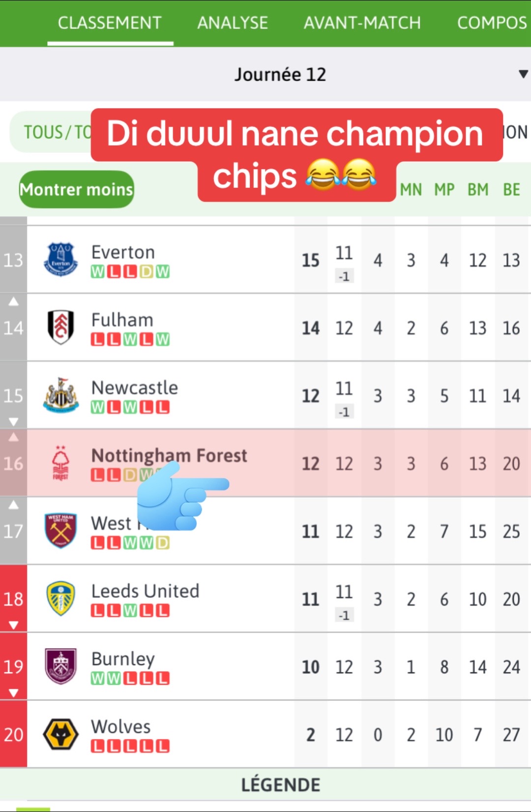
Task: Click Burnley's recent form indicators
Action: [x=130, y=679]
